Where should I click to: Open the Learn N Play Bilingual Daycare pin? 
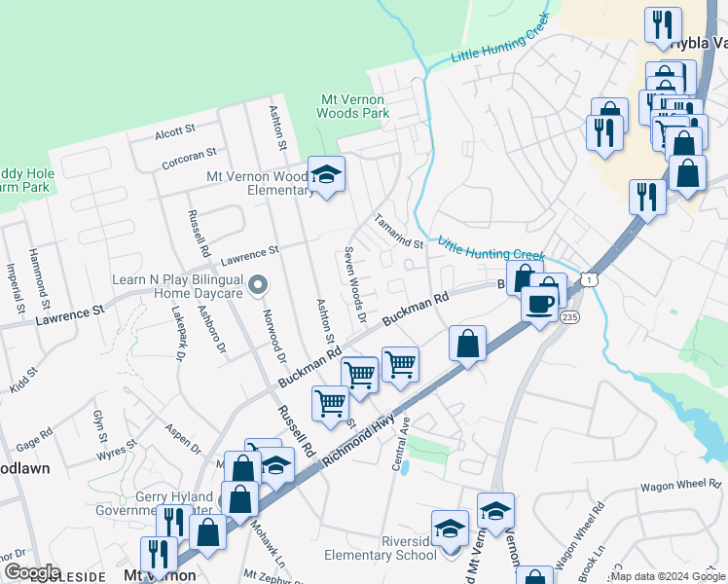click(258, 286)
